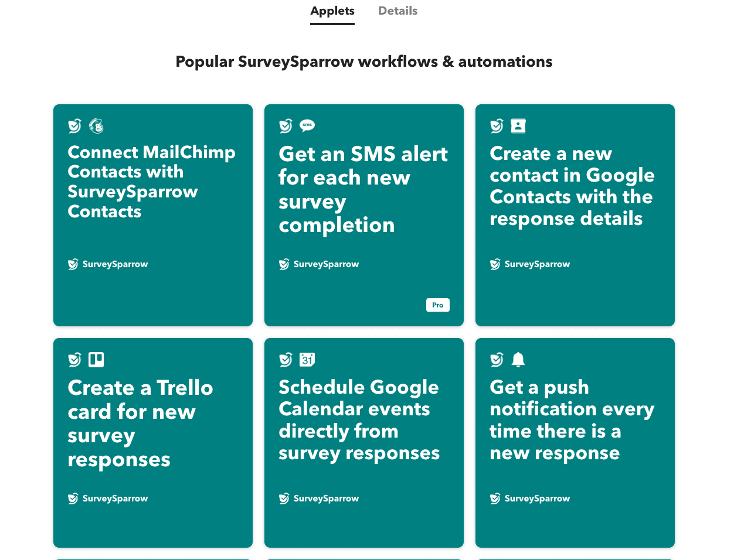This screenshot has height=560, width=734.
Task: Click the SurveySparrow icon next to the SMS card footer
Action: pos(284,264)
